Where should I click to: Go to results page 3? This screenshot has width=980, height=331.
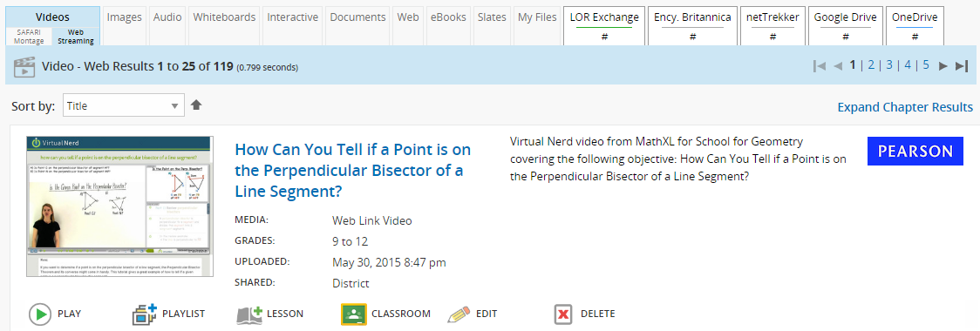click(889, 65)
